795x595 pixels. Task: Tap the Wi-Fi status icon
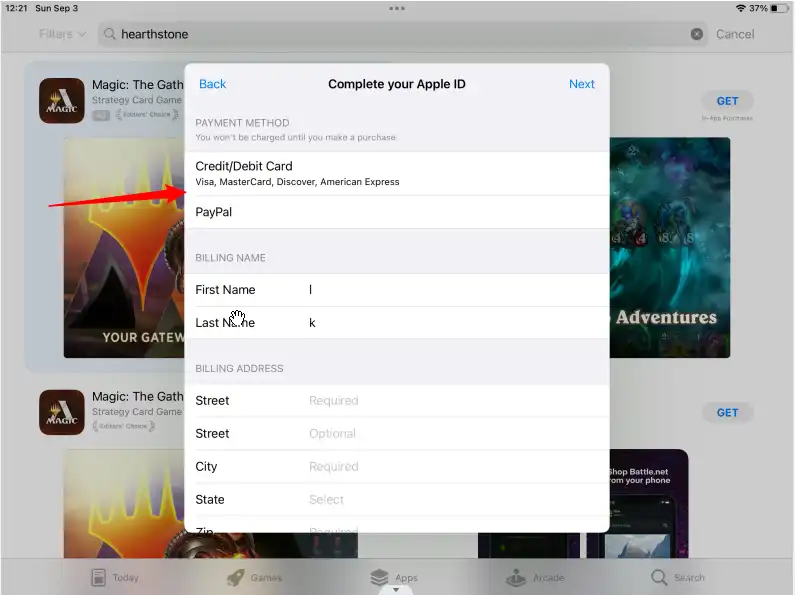pos(740,8)
